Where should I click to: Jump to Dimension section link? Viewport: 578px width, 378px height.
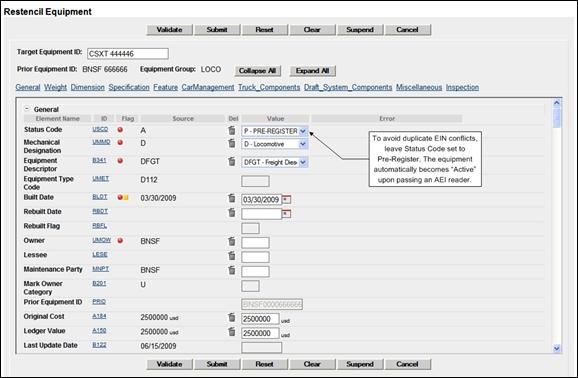88,87
